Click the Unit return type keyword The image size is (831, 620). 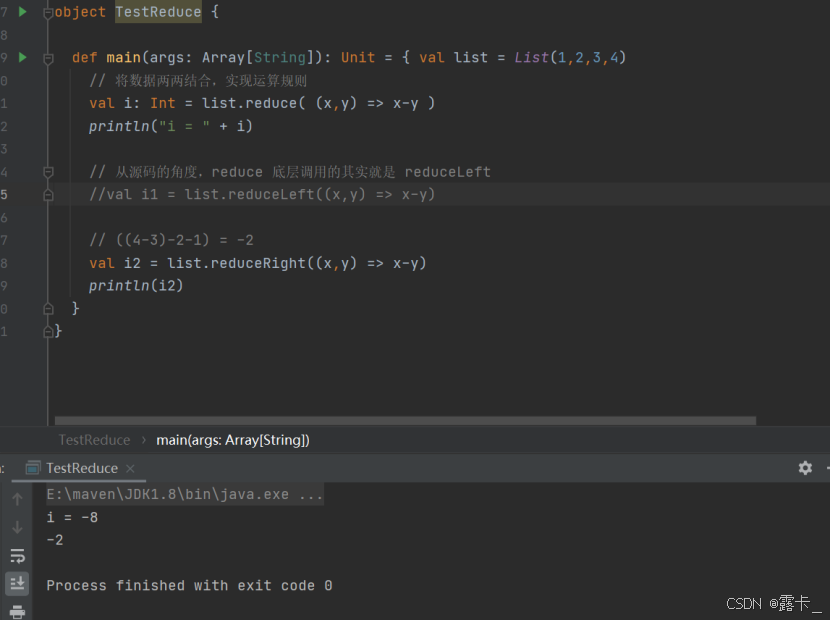[358, 57]
